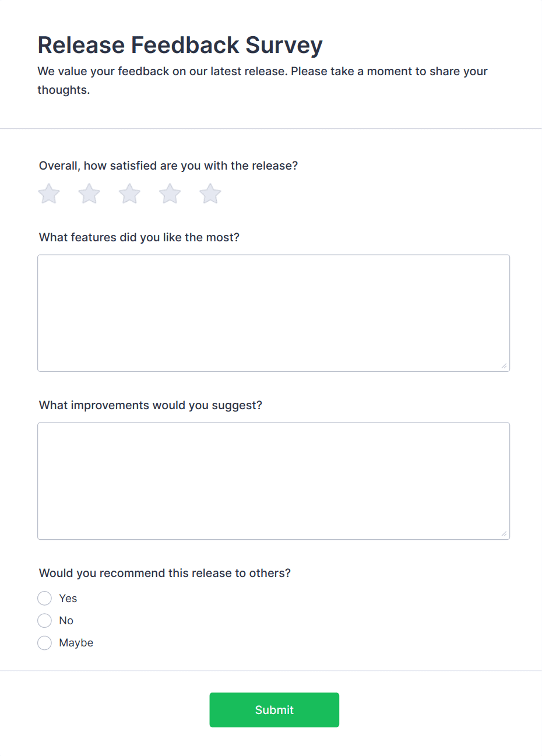The image size is (542, 756).
Task: Pick the Maybe radio button
Action: (45, 643)
